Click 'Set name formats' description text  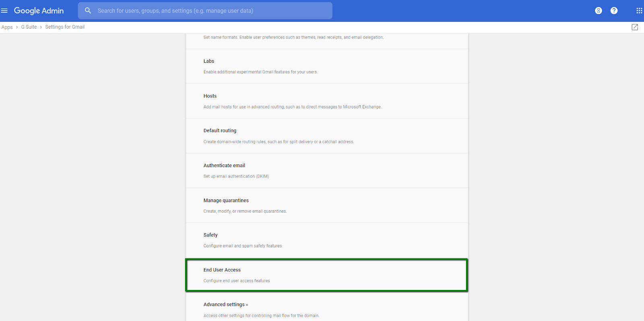(x=293, y=37)
